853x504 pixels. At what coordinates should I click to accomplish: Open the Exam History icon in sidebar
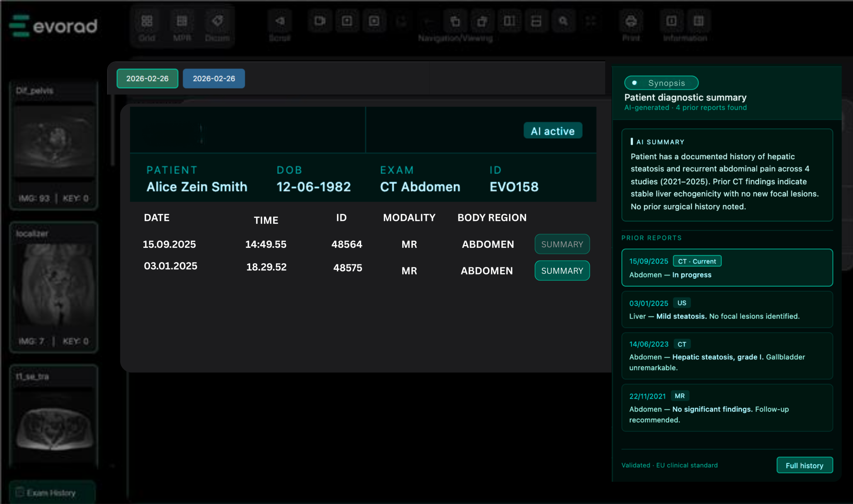point(20,492)
